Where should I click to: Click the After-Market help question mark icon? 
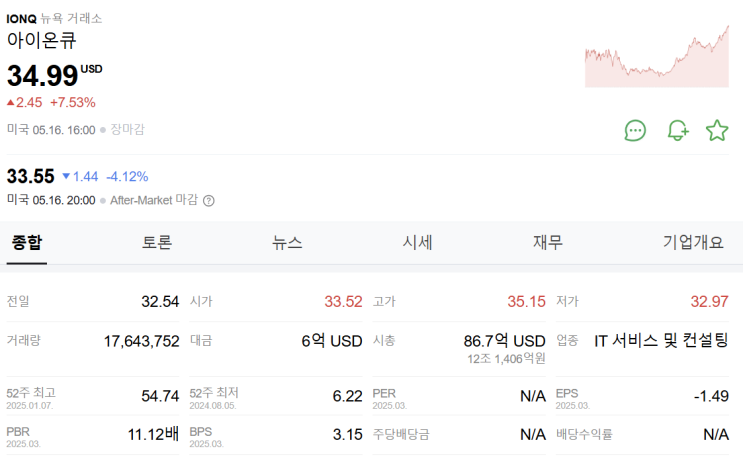coord(209,200)
